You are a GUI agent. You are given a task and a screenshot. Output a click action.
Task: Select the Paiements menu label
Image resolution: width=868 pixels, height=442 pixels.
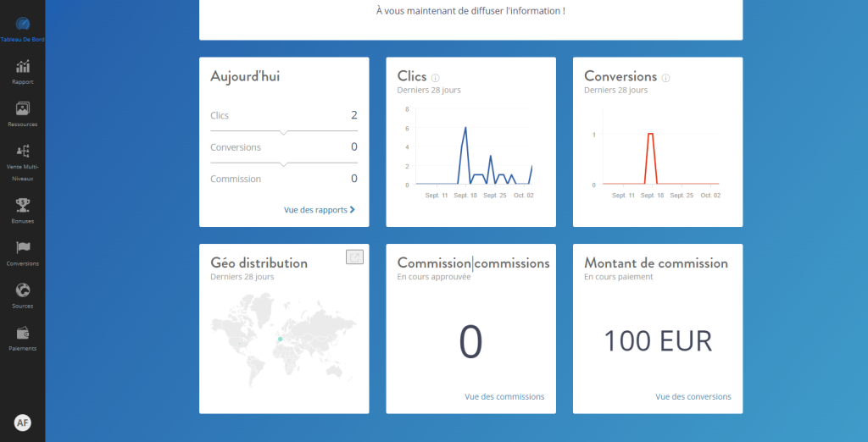click(x=23, y=349)
